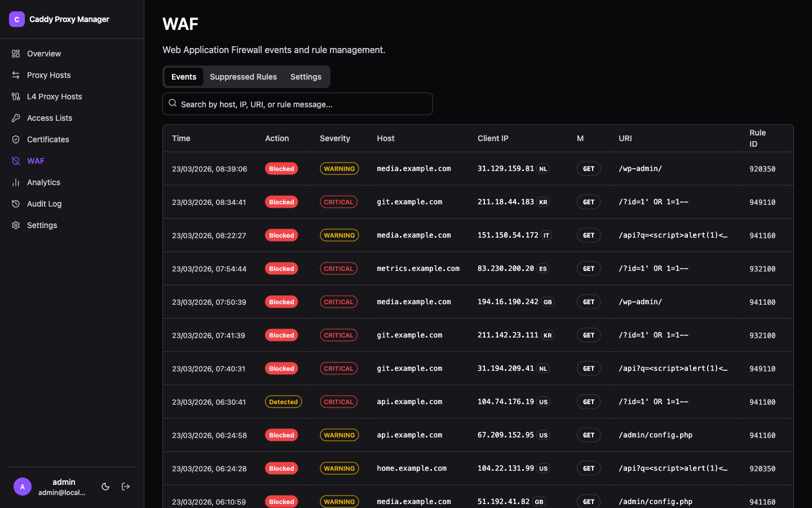Open the Settings tab in WAF section
812x508 pixels.
(306, 77)
